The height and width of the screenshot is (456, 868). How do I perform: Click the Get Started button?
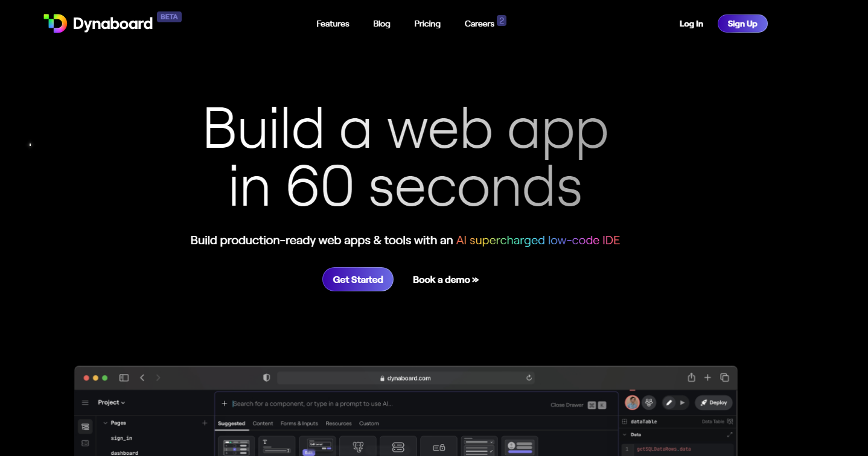(358, 279)
